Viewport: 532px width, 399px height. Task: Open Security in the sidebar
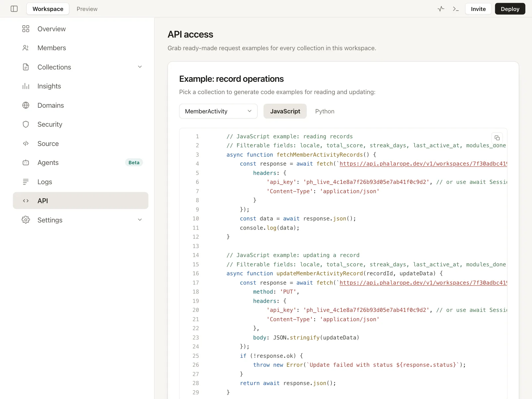point(80,124)
